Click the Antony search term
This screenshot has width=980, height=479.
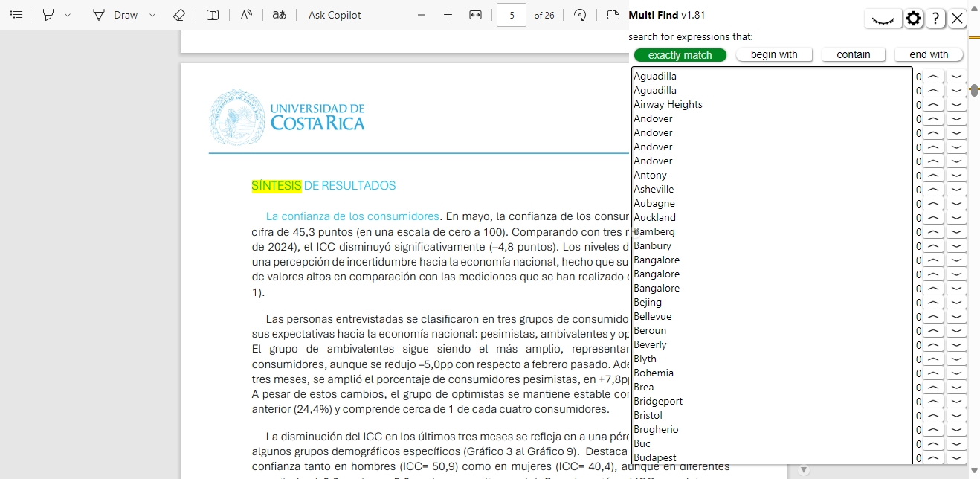pyautogui.click(x=650, y=176)
